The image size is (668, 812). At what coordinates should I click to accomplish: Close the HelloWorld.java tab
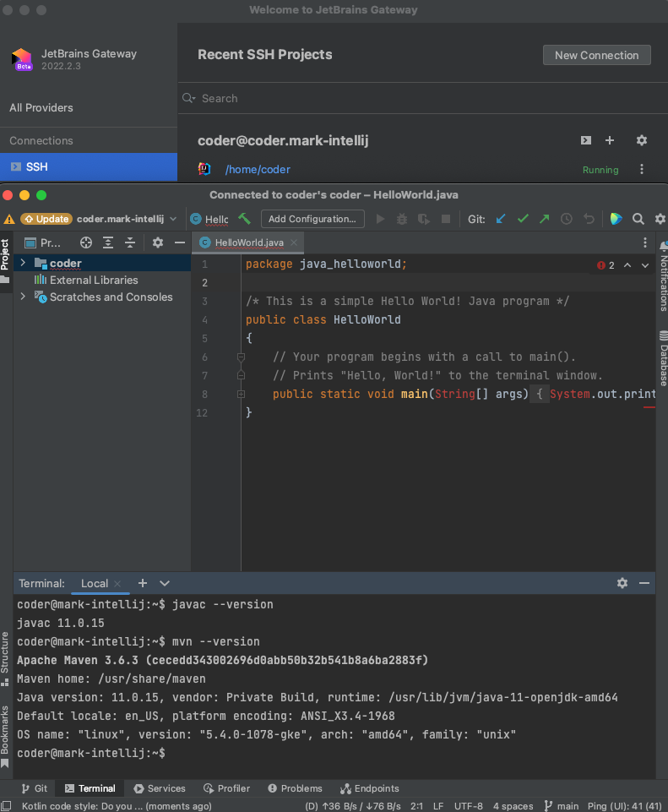coord(294,243)
